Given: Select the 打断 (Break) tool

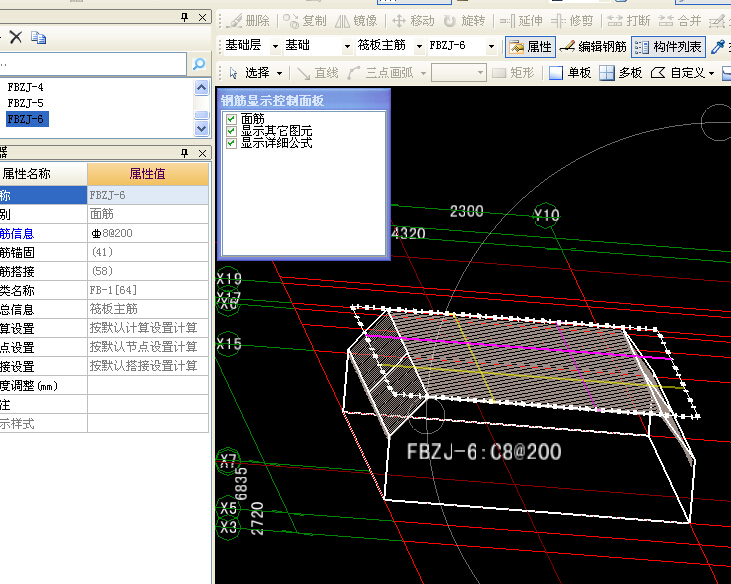Looking at the screenshot, I should tap(629, 21).
